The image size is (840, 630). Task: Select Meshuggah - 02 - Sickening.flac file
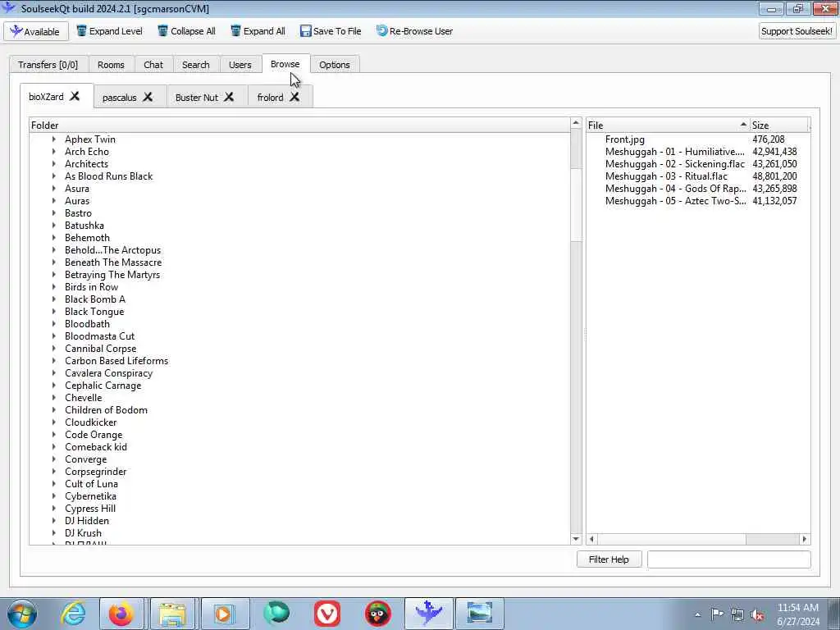click(675, 164)
